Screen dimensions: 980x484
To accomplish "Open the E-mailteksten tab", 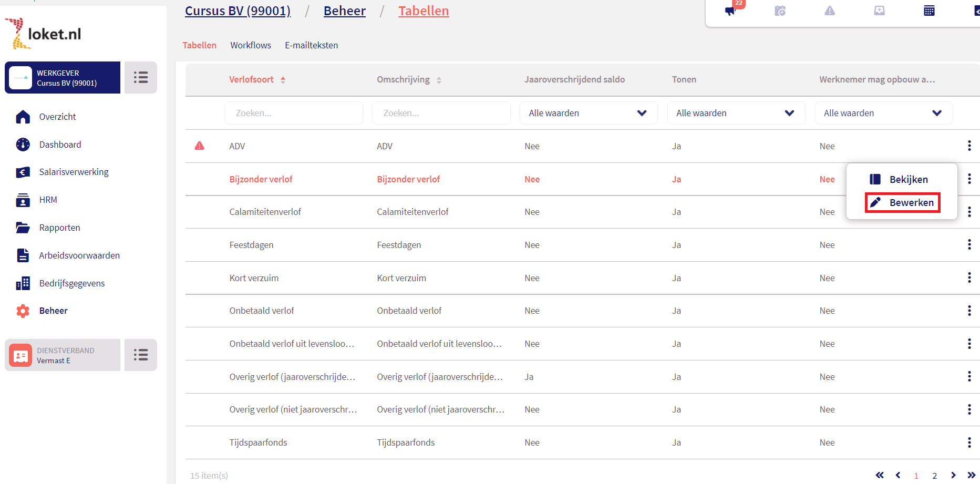I will (311, 45).
